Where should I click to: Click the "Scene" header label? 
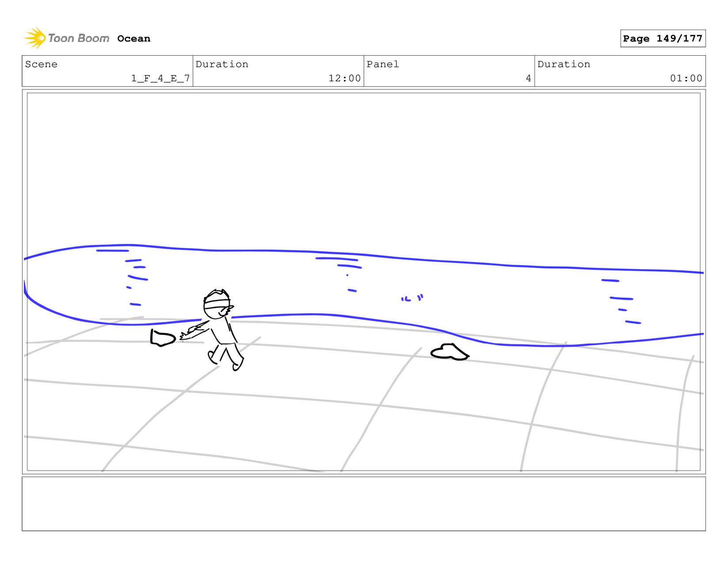[x=41, y=64]
